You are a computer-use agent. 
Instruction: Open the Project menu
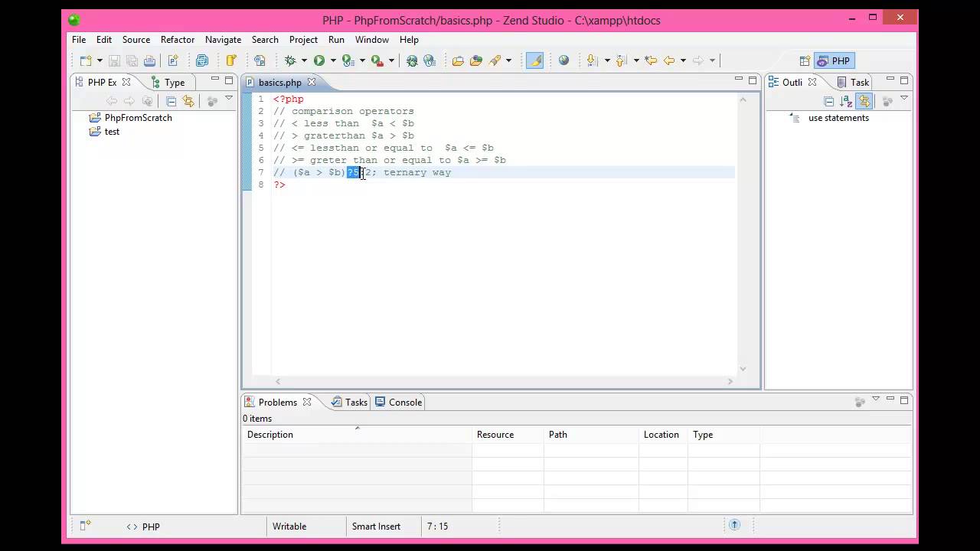click(303, 39)
